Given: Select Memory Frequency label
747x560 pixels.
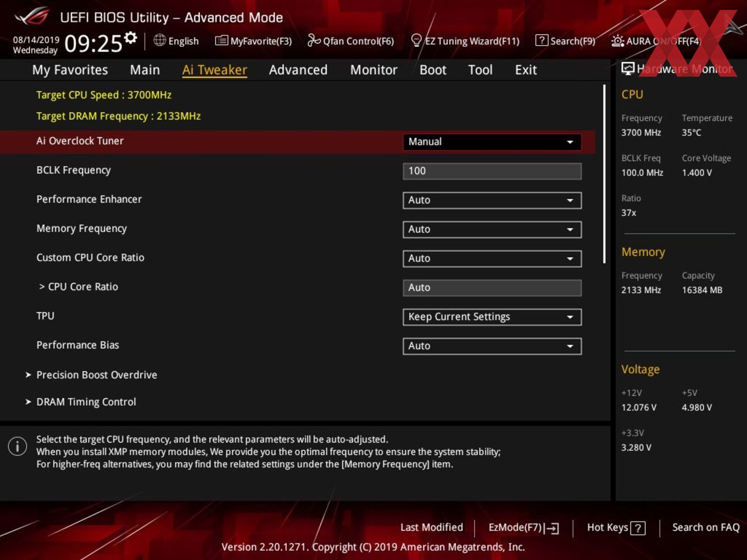Looking at the screenshot, I should [82, 228].
